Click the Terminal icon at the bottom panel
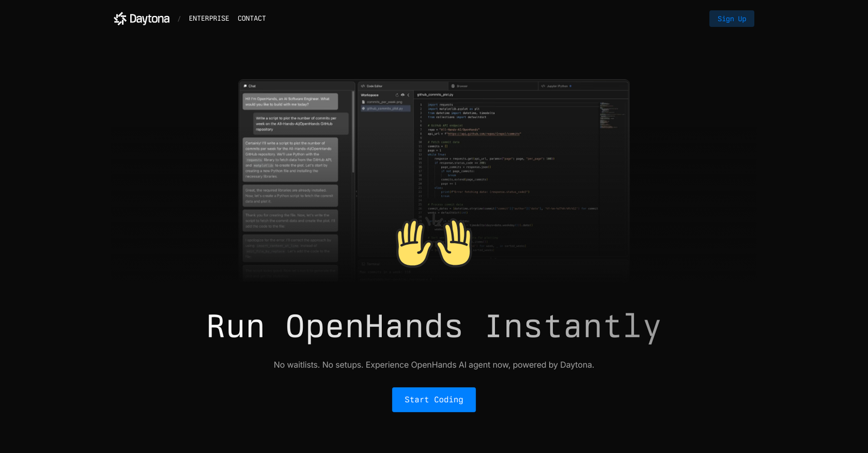Viewport: 868px width, 453px height. click(x=363, y=264)
